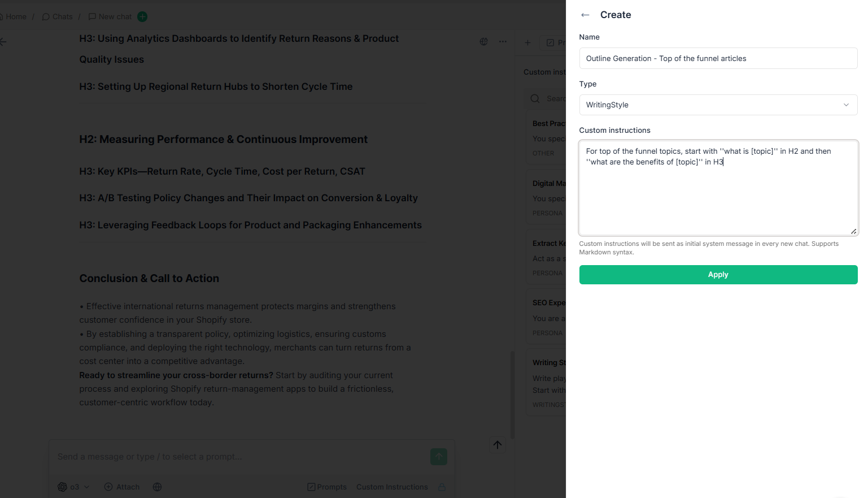Click the H2 Measuring Performance heading
The width and height of the screenshot is (868, 498).
click(x=223, y=139)
